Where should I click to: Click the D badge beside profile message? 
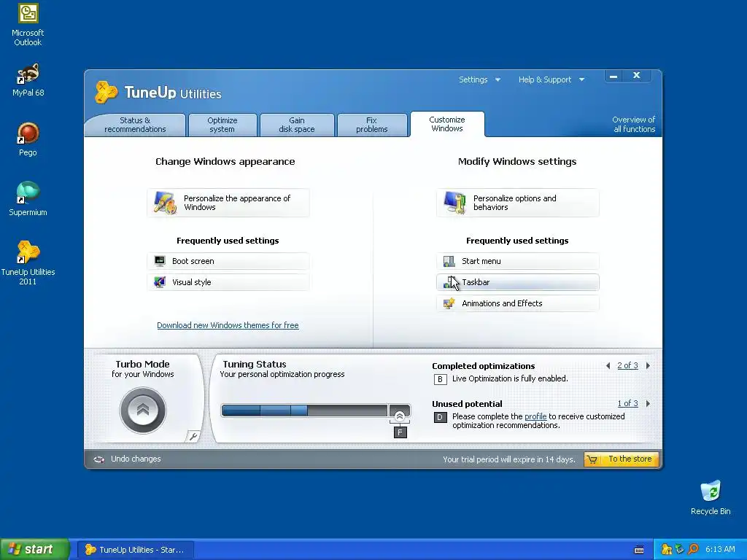[x=440, y=418]
